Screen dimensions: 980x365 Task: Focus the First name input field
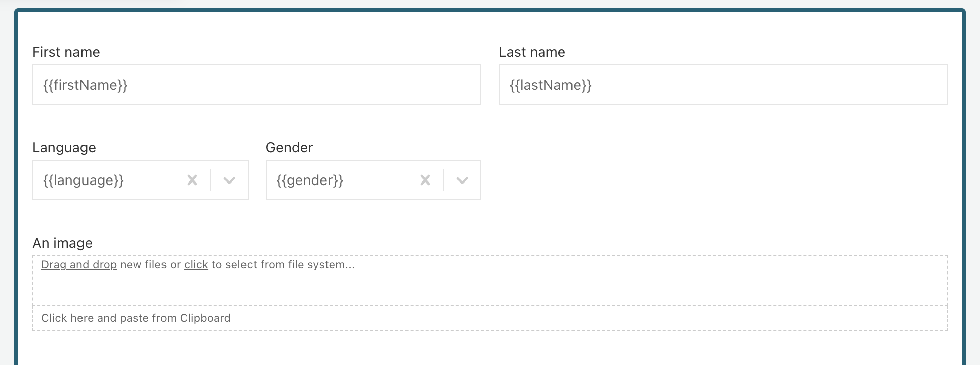point(257,84)
